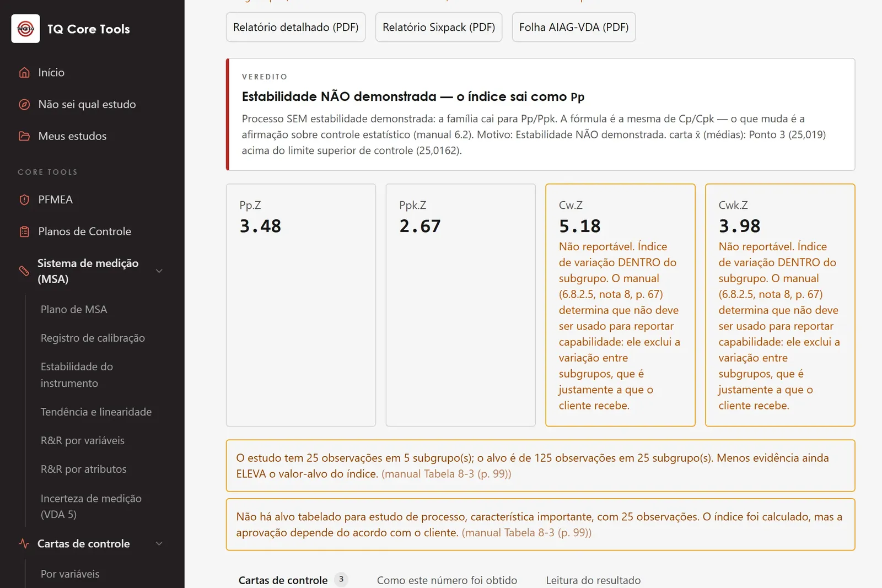The width and height of the screenshot is (882, 588).
Task: Open the Cartas de controle tab
Action: click(293, 580)
